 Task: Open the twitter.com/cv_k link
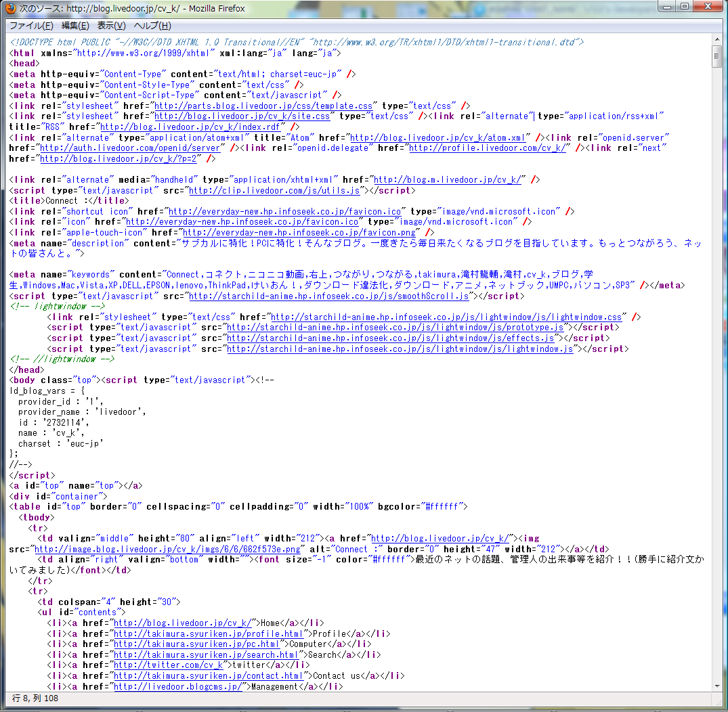[168, 665]
